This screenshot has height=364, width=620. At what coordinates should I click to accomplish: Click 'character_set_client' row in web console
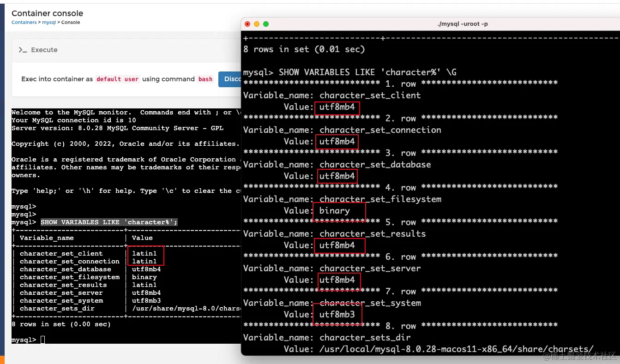tap(126, 254)
